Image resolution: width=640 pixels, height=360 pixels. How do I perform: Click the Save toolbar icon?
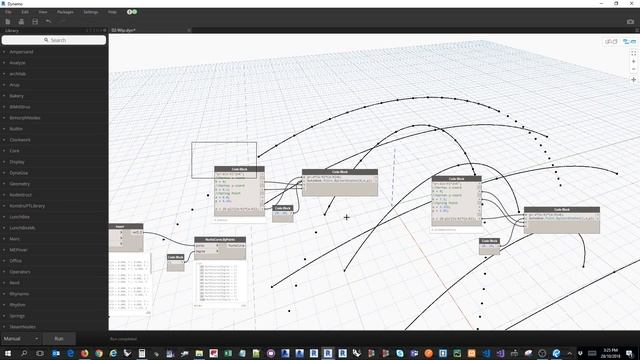(x=35, y=21)
